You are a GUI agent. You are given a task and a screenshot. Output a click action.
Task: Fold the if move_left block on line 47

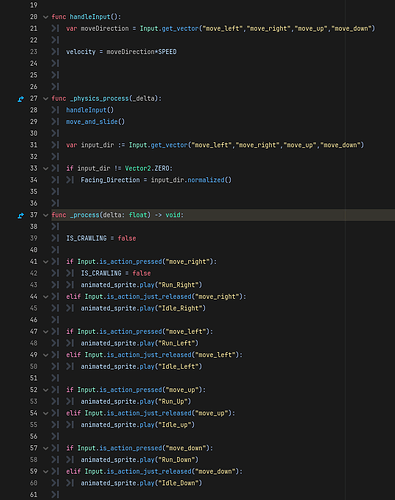[x=46, y=332]
